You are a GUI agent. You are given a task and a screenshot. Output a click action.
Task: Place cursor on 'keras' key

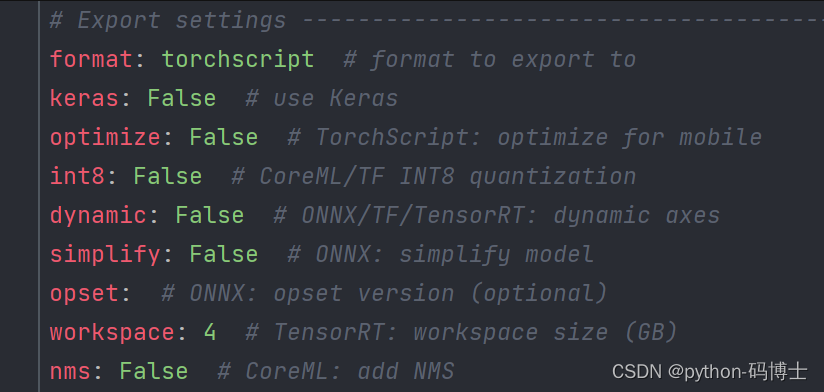[85, 98]
